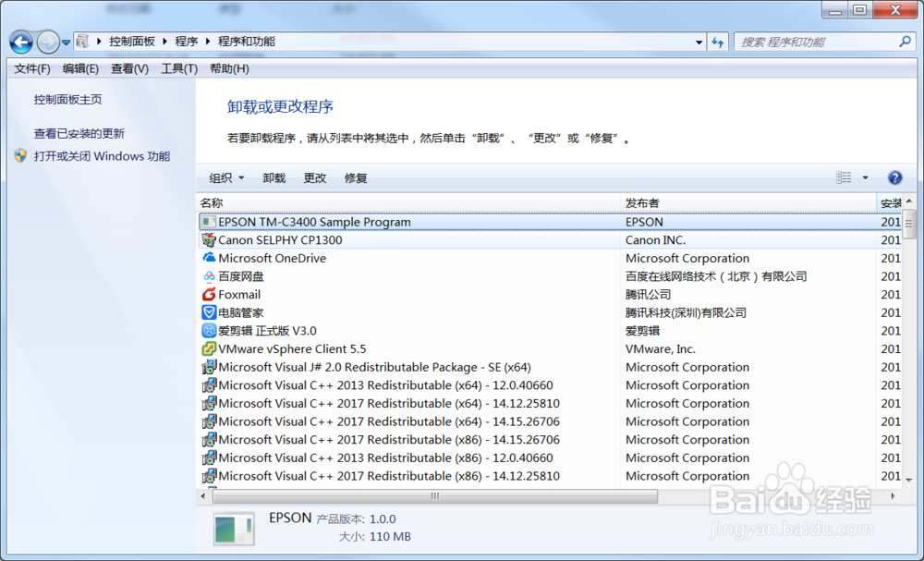Select Visual C++ 2017 (x86) 14.12.25810 icon
924x561 pixels.
click(x=208, y=476)
